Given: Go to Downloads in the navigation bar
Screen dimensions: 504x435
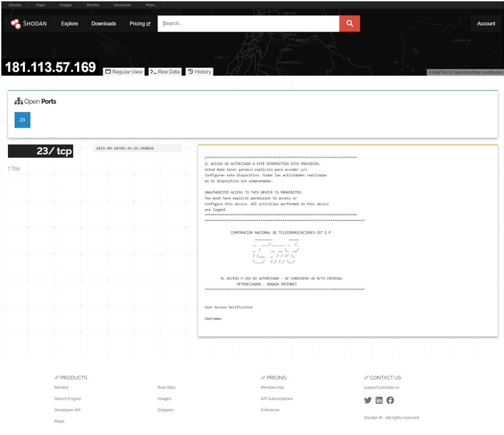Looking at the screenshot, I should 103,24.
